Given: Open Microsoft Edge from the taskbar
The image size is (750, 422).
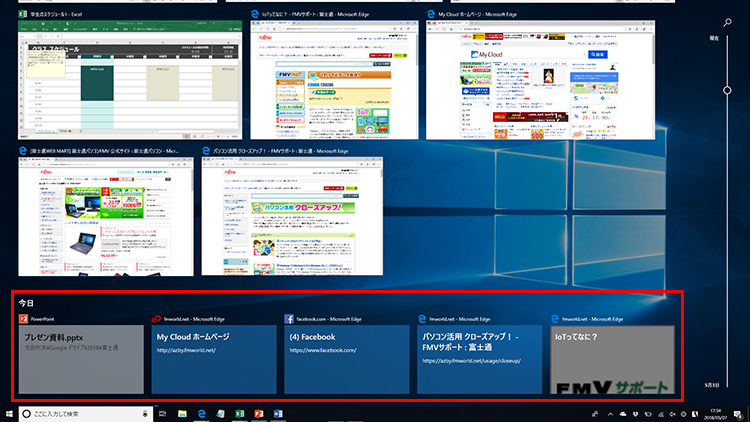Looking at the screenshot, I should pyautogui.click(x=202, y=413).
